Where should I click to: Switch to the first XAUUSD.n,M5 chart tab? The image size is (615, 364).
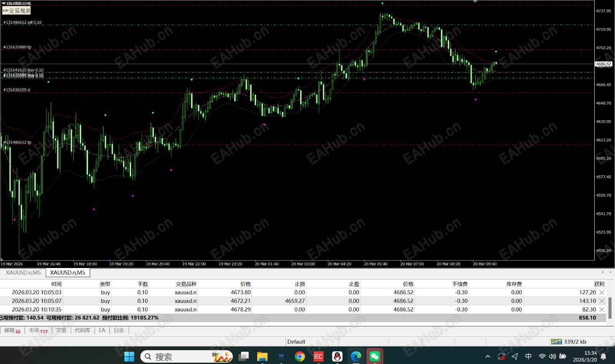pos(23,273)
